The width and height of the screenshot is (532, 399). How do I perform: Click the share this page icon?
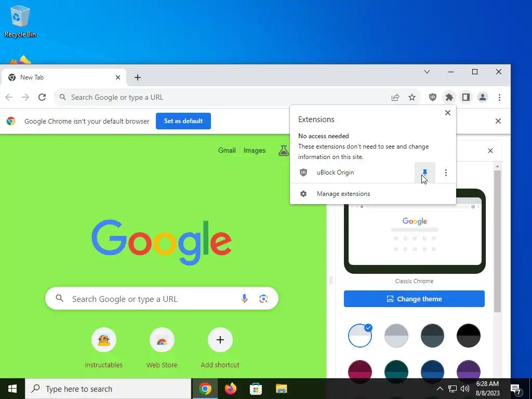click(x=395, y=98)
